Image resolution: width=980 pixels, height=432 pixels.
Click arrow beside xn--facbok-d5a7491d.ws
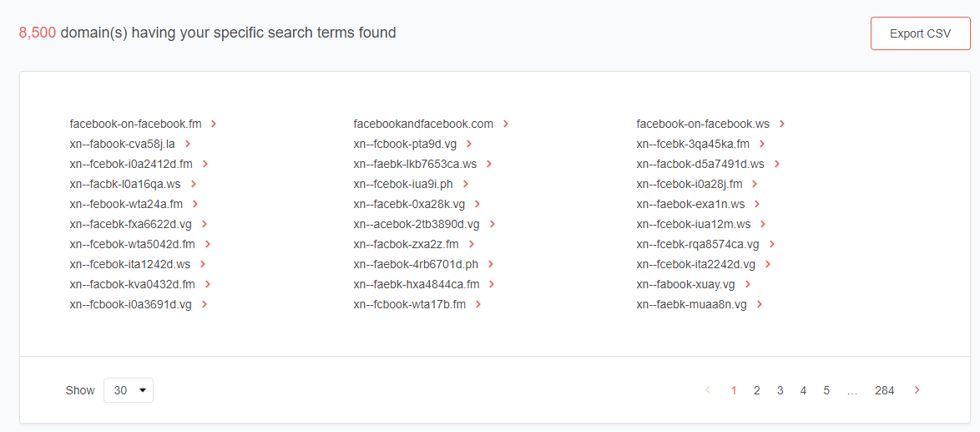click(x=777, y=164)
